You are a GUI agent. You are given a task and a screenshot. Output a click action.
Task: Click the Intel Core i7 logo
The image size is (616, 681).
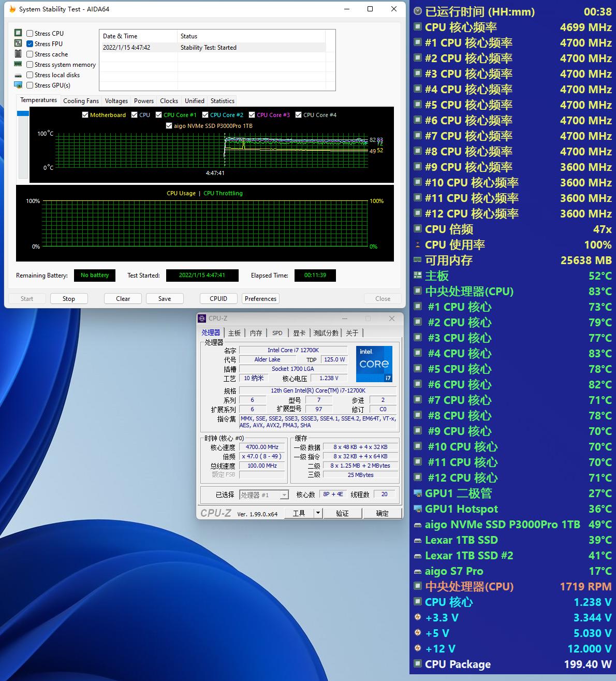coord(374,364)
